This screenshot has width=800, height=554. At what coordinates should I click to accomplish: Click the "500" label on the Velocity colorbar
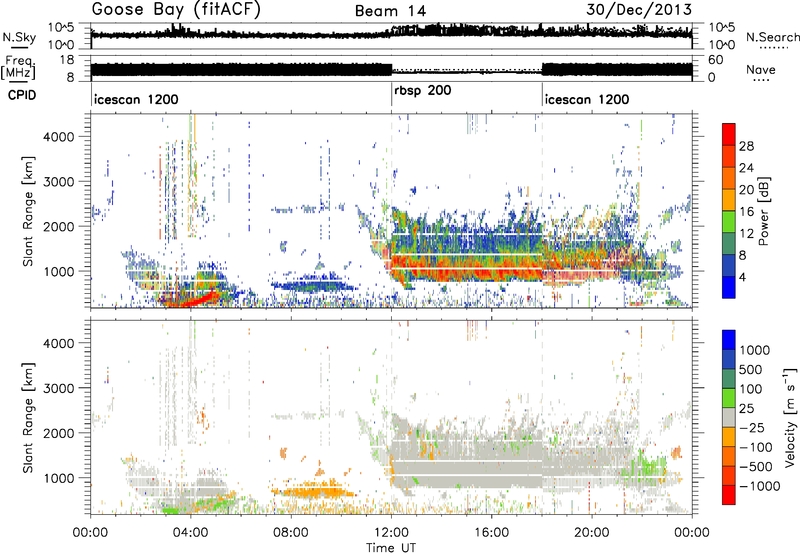751,370
